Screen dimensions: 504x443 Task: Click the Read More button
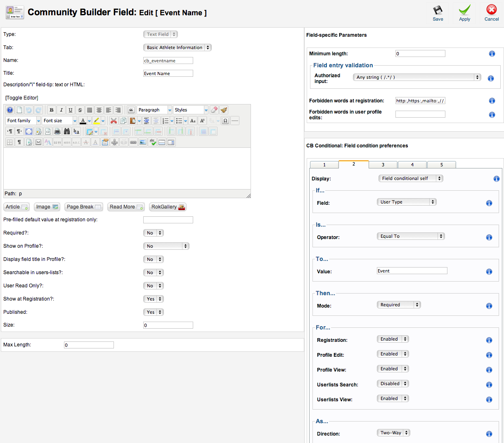126,207
